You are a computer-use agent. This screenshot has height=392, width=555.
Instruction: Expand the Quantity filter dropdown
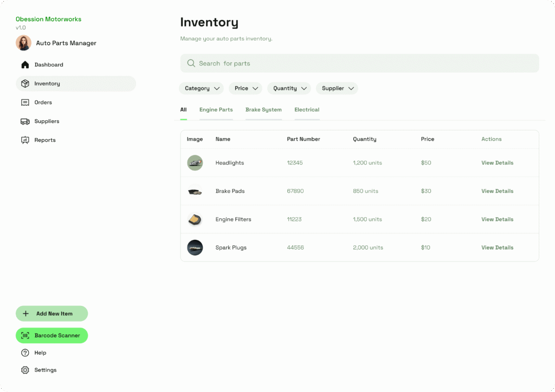[289, 88]
